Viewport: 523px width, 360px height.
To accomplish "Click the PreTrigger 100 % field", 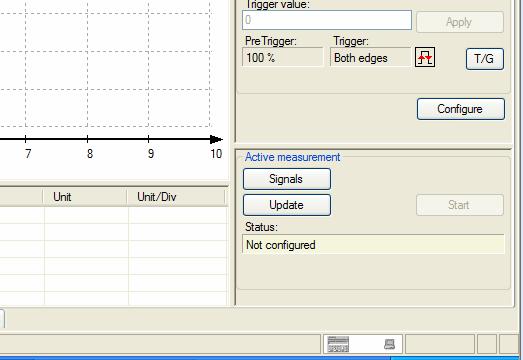I will pyautogui.click(x=283, y=57).
